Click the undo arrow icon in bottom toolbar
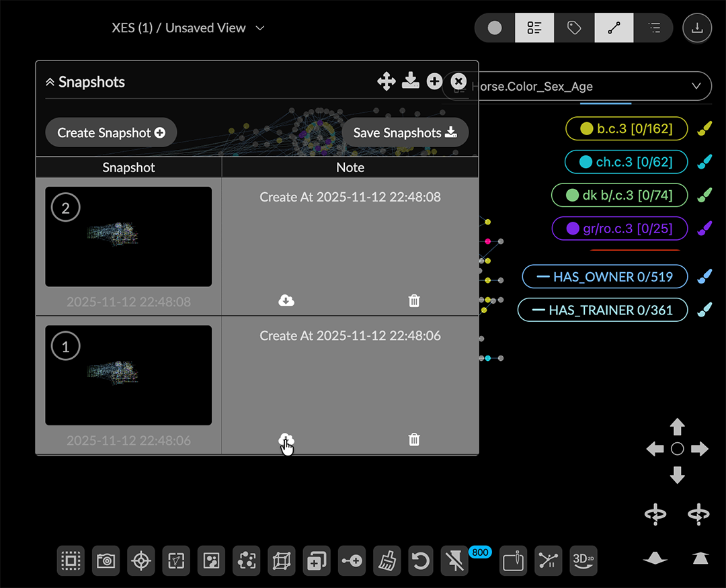 421,560
